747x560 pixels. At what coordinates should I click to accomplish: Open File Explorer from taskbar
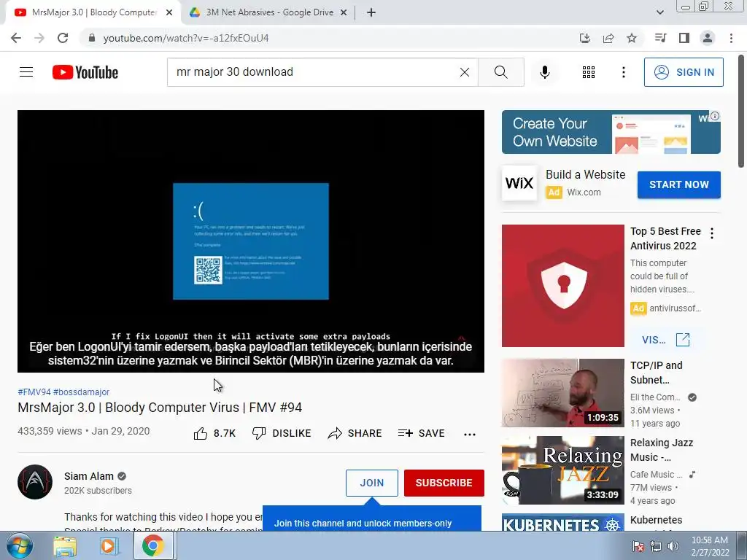coord(65,546)
